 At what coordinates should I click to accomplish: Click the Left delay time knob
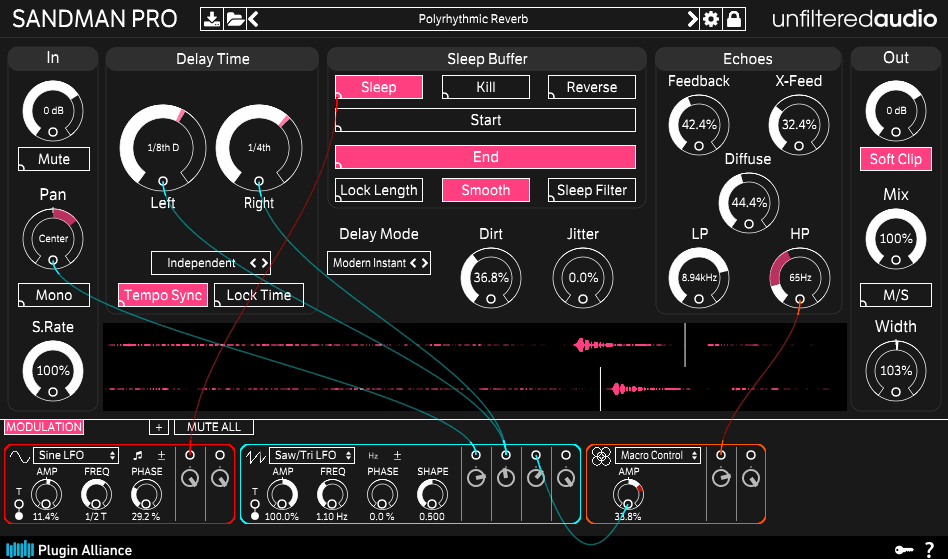tap(163, 147)
